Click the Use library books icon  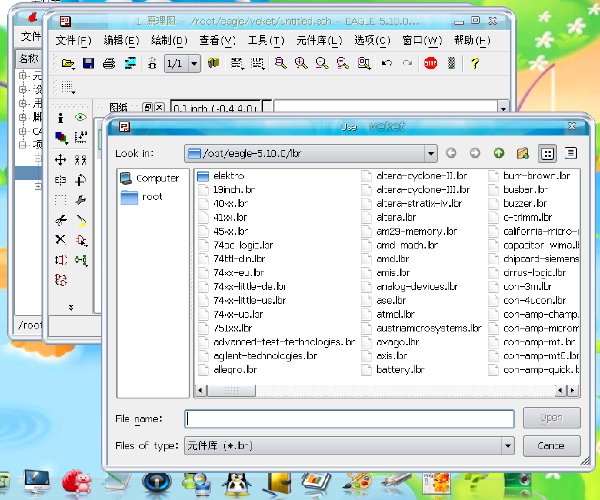214,63
